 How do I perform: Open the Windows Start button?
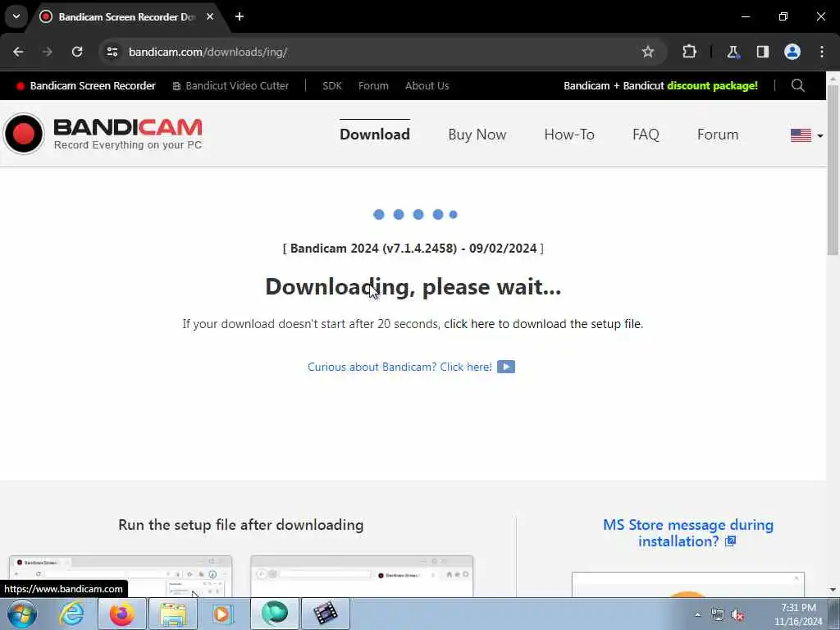click(22, 614)
